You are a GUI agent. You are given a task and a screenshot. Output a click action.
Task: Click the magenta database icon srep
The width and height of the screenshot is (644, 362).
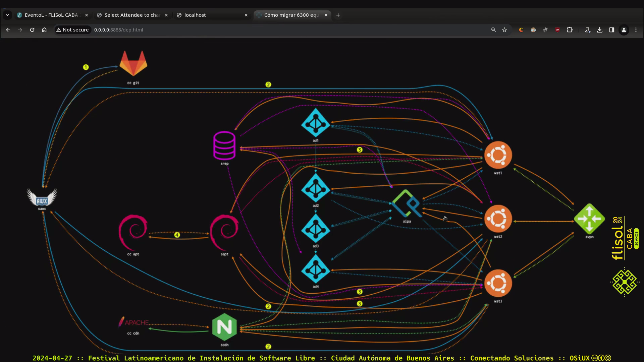(224, 146)
